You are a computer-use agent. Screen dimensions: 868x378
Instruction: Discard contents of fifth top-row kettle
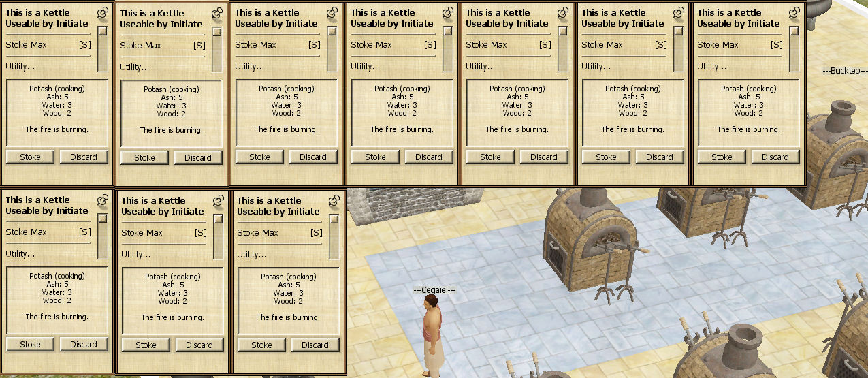coord(544,157)
